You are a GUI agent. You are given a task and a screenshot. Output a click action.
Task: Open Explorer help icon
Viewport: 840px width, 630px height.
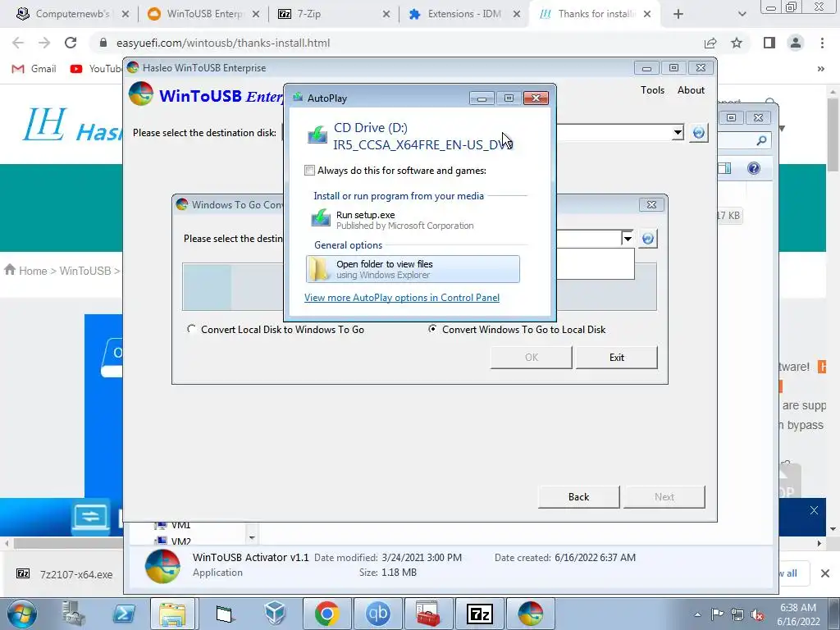(754, 169)
